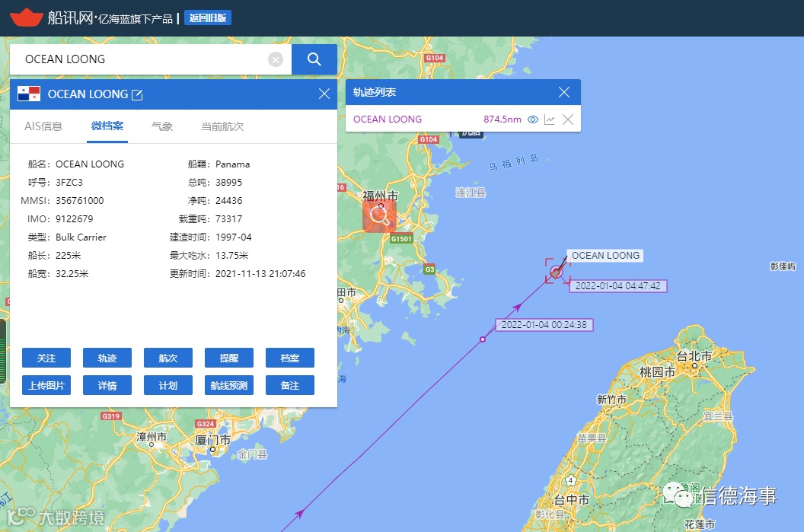Click the 档案 button

click(290, 358)
